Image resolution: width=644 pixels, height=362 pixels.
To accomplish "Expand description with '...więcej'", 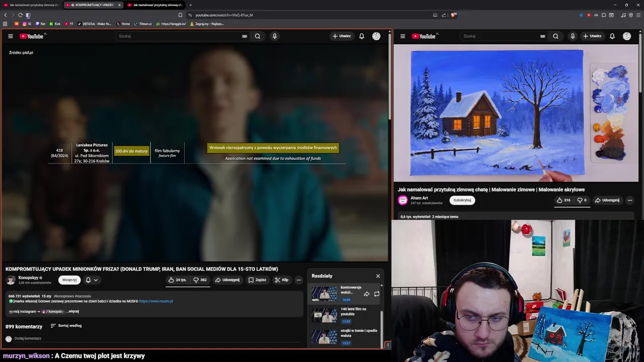I will [72, 311].
